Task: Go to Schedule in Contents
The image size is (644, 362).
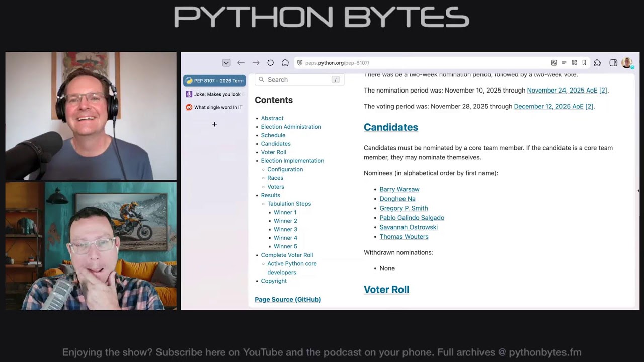Action: tap(273, 135)
